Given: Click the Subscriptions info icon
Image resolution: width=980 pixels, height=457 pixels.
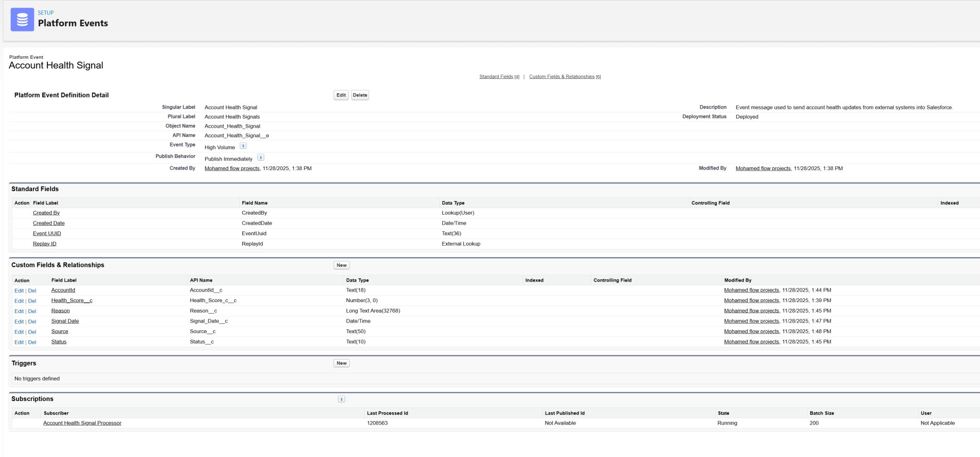Looking at the screenshot, I should pyautogui.click(x=341, y=399).
